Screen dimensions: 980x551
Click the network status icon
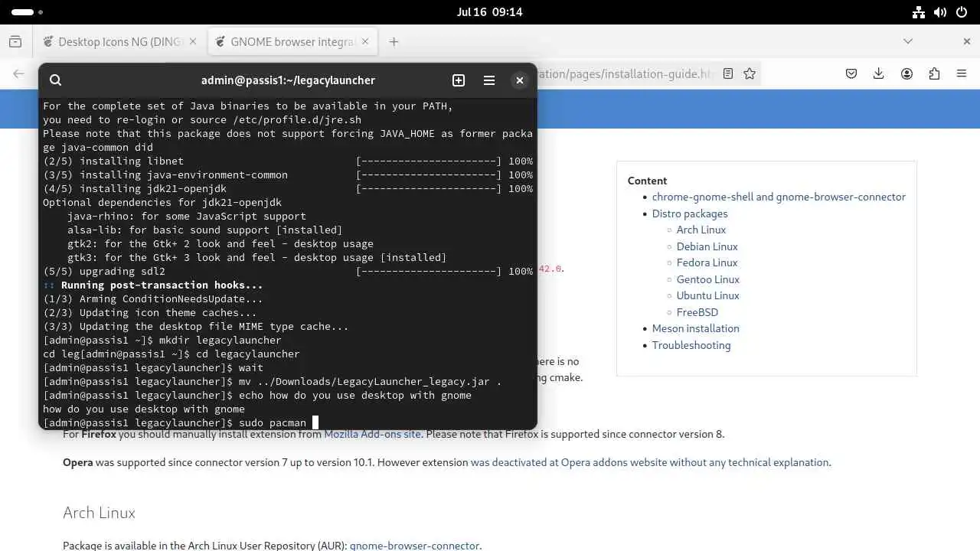[x=920, y=12]
